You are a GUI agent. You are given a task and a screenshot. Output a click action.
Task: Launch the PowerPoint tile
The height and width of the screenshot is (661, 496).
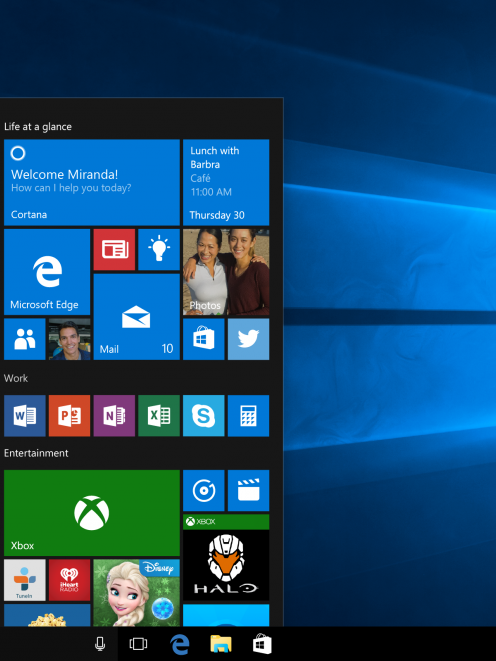pos(70,416)
